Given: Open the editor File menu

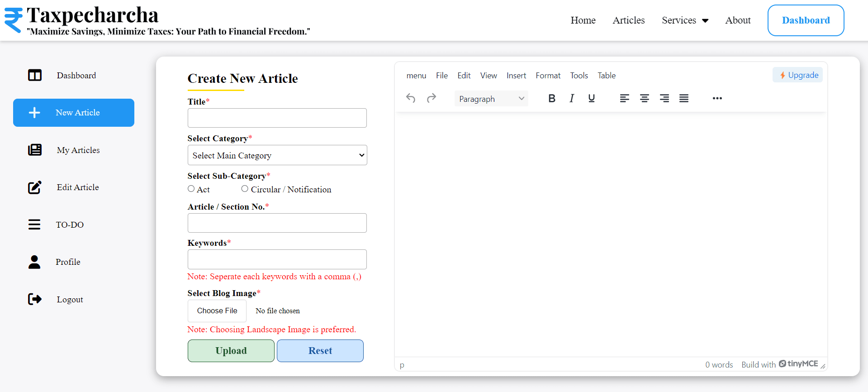Looking at the screenshot, I should click(x=442, y=76).
